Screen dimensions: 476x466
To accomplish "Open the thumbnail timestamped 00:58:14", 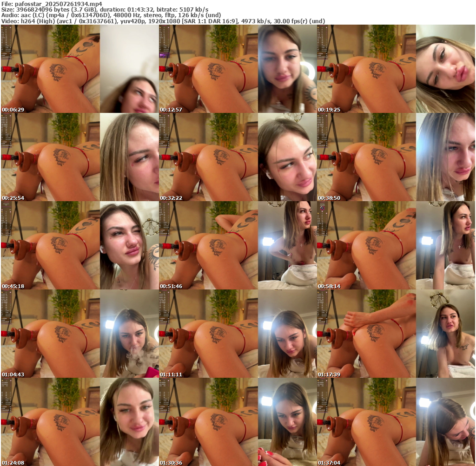I will 396,245.
